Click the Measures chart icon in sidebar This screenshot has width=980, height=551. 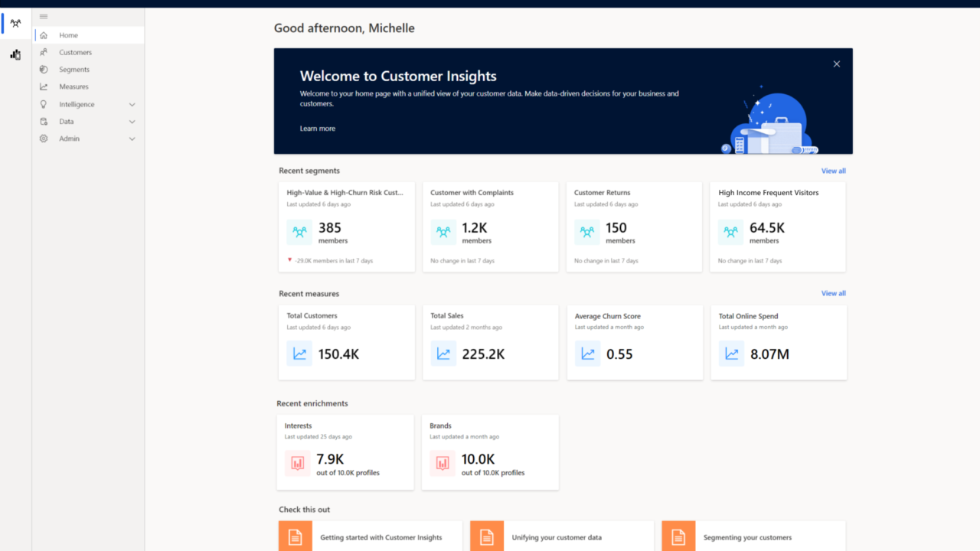click(44, 86)
